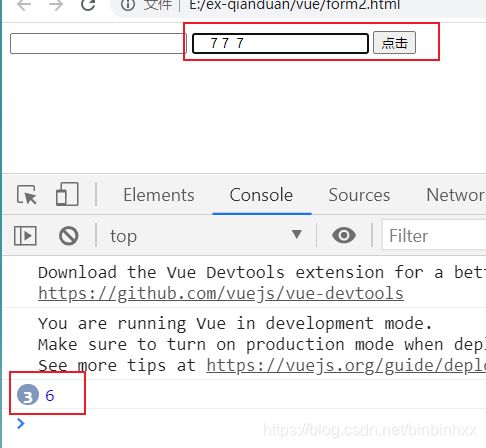Activate the inspect element picker icon
This screenshot has width=486, height=448.
click(x=27, y=194)
